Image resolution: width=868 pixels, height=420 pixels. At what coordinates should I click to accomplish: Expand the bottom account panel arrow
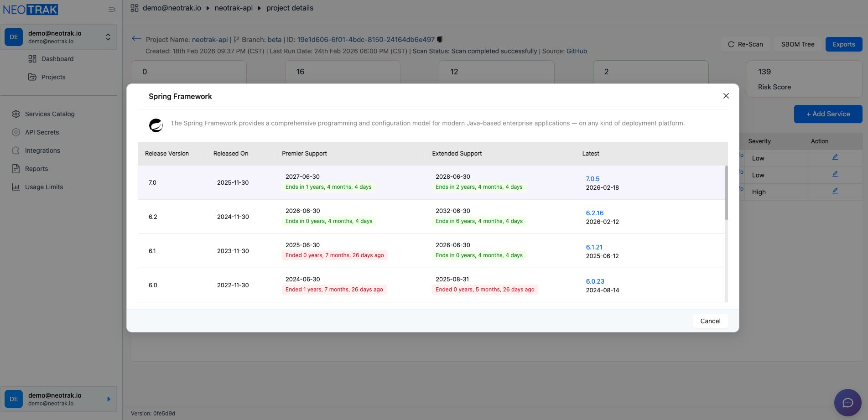(x=108, y=399)
